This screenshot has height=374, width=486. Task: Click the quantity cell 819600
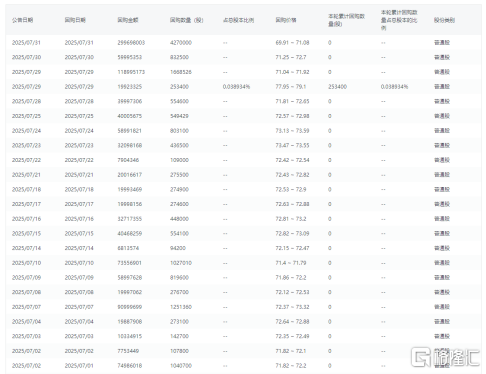[x=179, y=277]
